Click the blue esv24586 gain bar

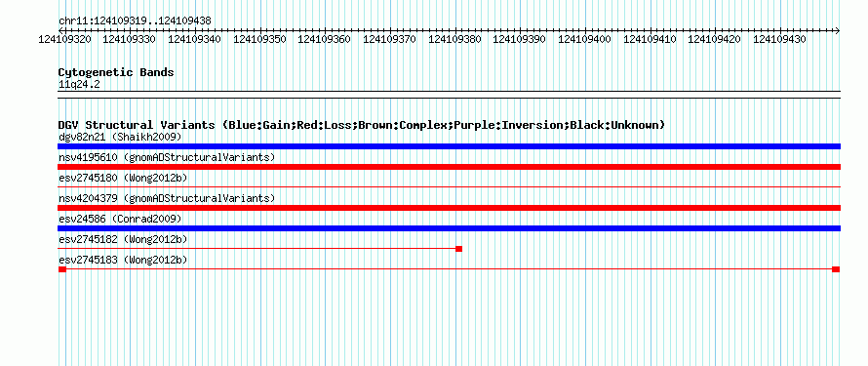(x=449, y=228)
